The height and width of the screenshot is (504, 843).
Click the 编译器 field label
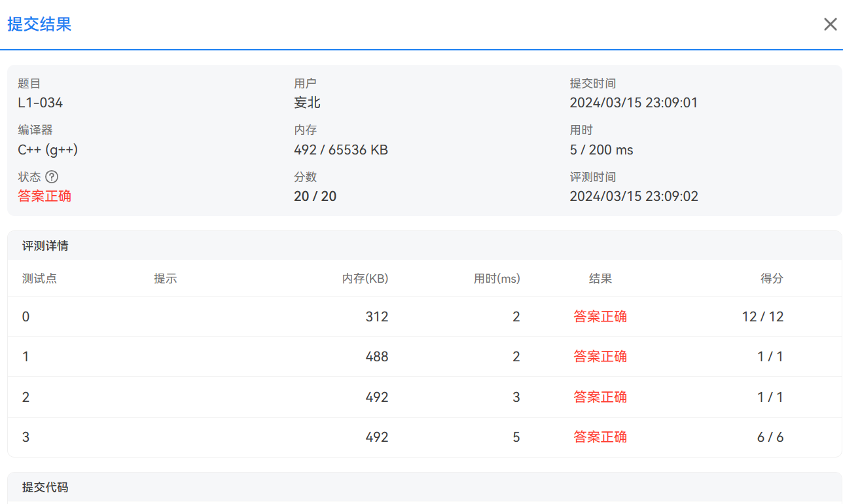pyautogui.click(x=35, y=130)
